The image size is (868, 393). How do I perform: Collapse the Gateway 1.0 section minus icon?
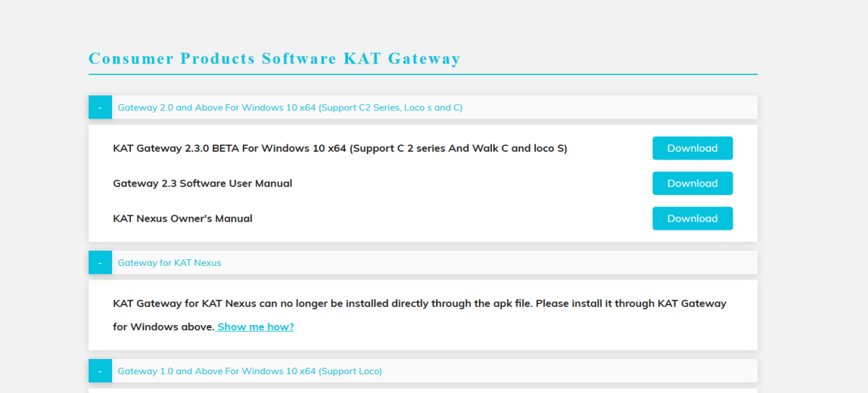[100, 371]
